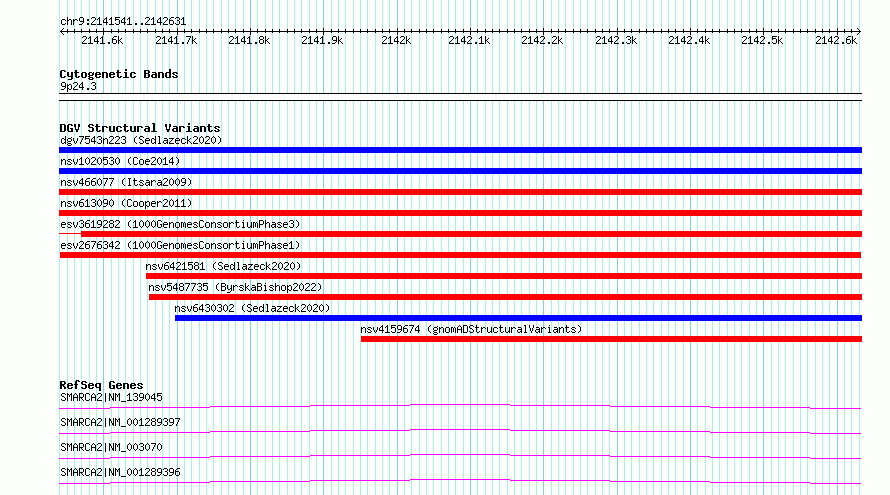Click the 2142.5k ruler tick label
Image resolution: width=890 pixels, height=495 pixels.
click(x=762, y=40)
